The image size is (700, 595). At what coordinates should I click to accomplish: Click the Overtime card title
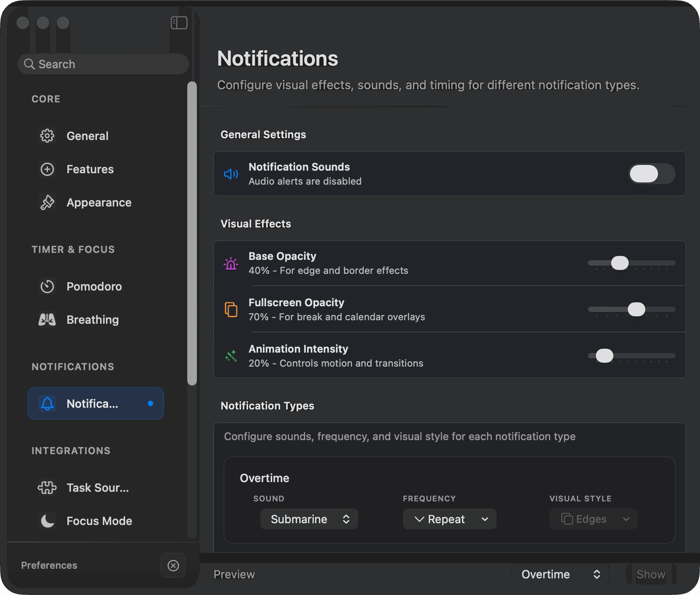pos(264,478)
